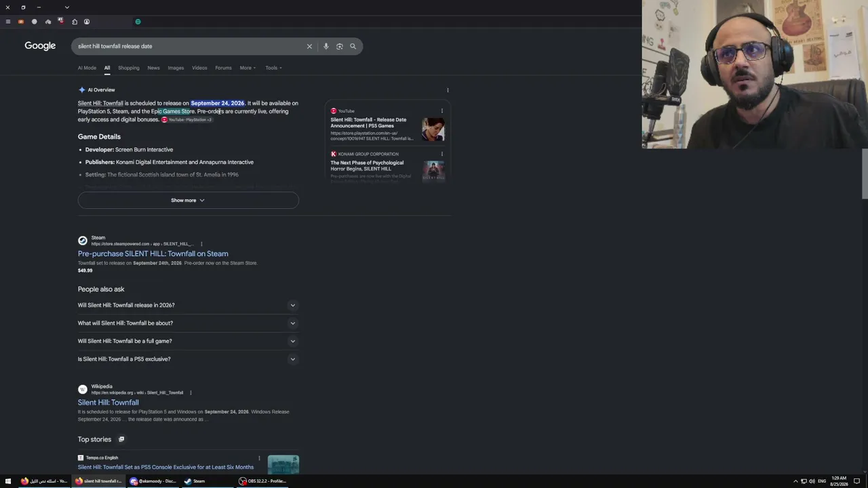Click the YouTube video thumbnail in AI Overview
The width and height of the screenshot is (868, 488).
click(x=433, y=129)
